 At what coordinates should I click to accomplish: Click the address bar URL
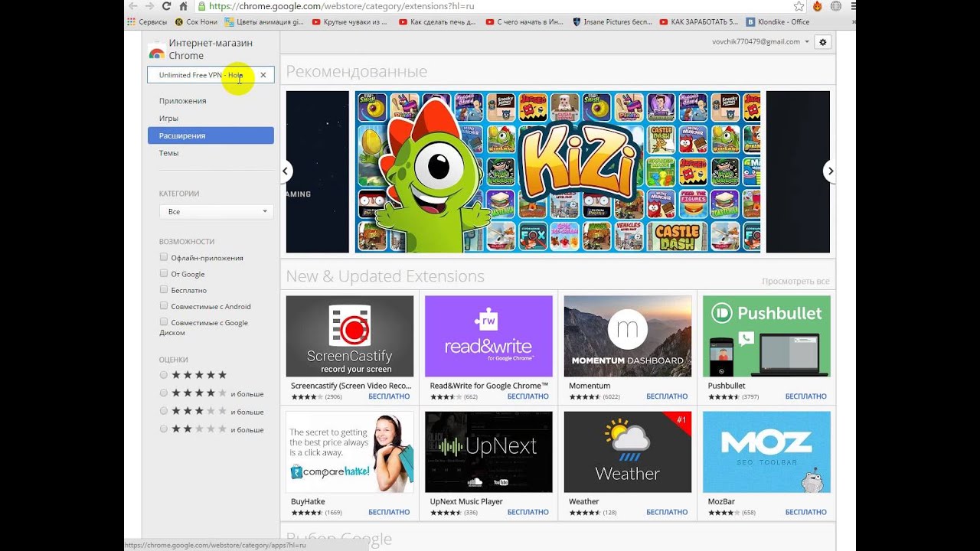click(x=341, y=6)
